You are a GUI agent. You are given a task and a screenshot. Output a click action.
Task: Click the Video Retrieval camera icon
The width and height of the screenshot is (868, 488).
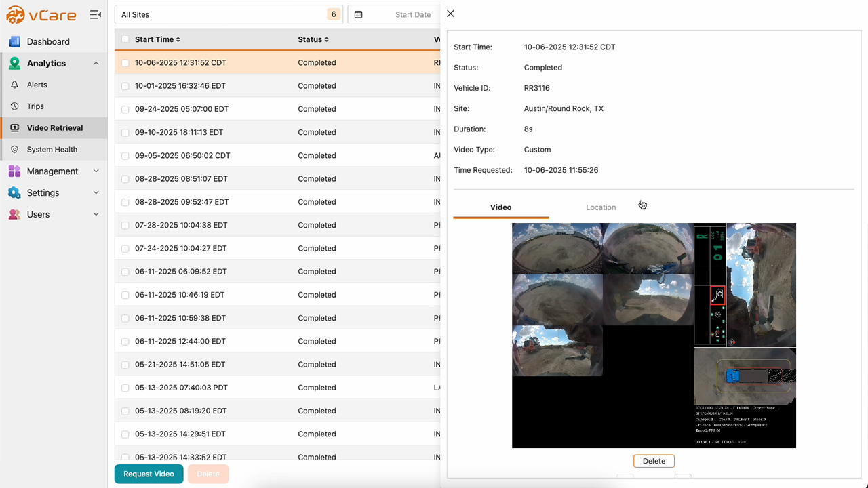click(x=14, y=127)
